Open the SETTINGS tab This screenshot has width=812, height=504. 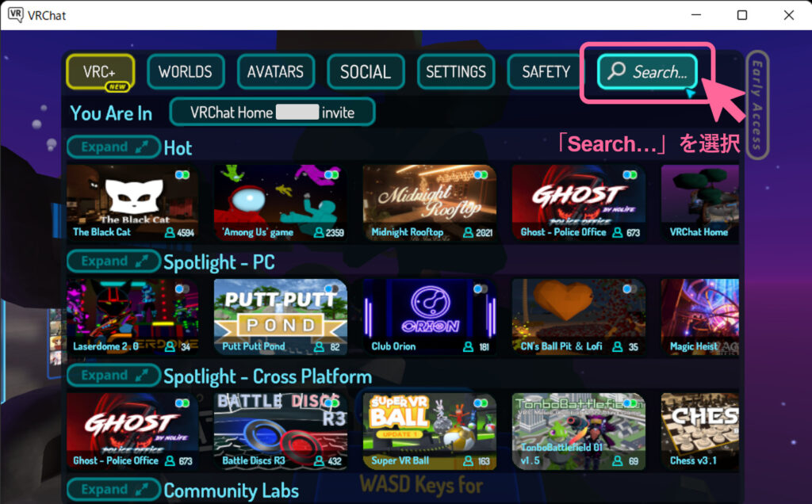coord(456,71)
